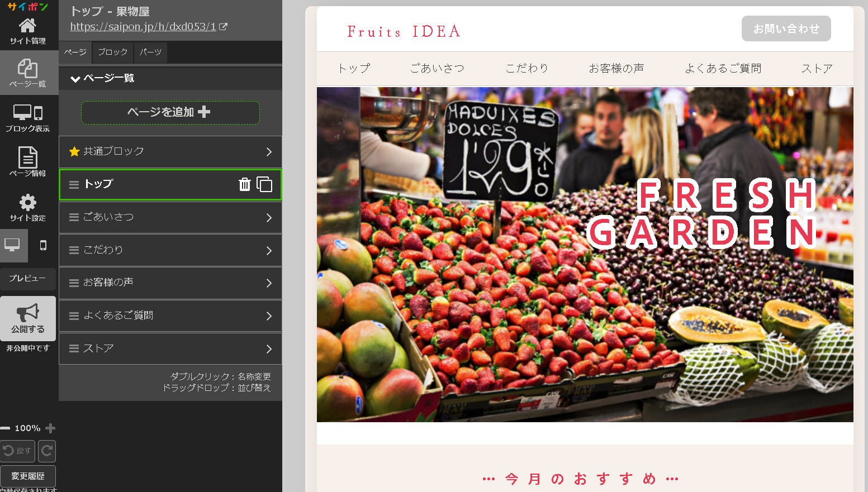Expand the ごあいさつ page arrow
The height and width of the screenshot is (492, 868).
coord(269,217)
